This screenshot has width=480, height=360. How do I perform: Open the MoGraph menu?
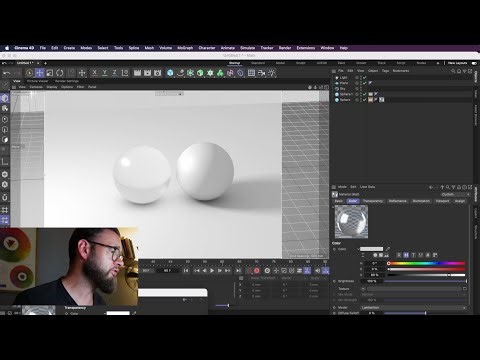(185, 48)
